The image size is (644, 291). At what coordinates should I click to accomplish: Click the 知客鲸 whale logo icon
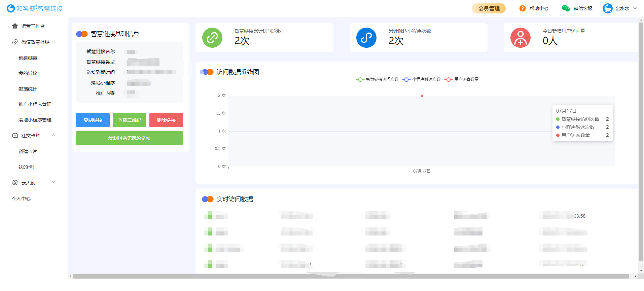(11, 8)
